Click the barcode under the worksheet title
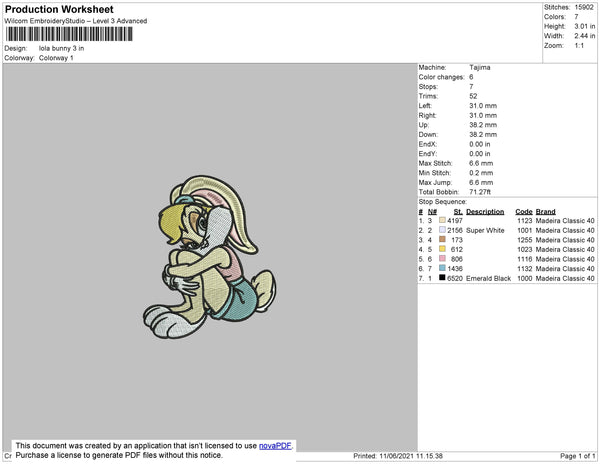 (69, 34)
